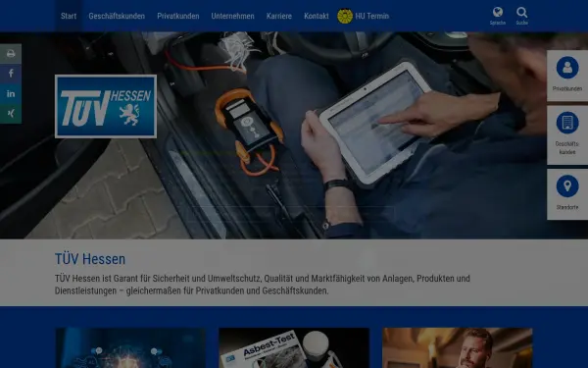Open the teaser image with bearded man
This screenshot has width=588, height=368.
click(x=458, y=347)
